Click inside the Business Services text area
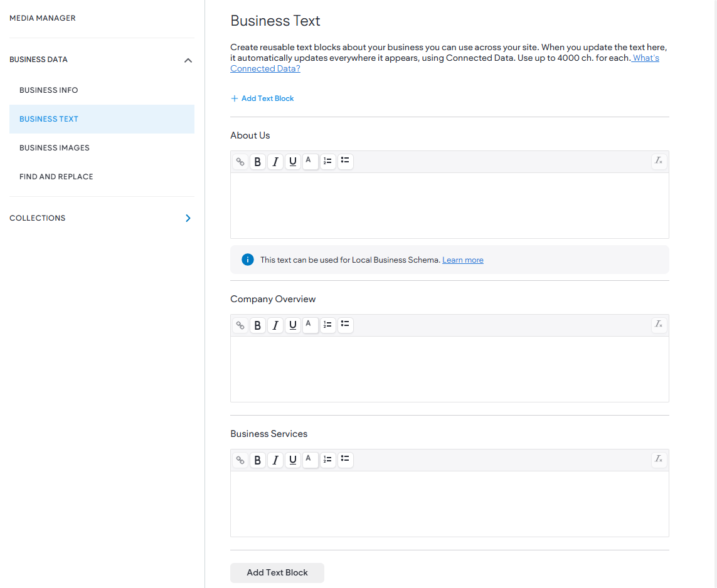The height and width of the screenshot is (588, 717). (450, 504)
